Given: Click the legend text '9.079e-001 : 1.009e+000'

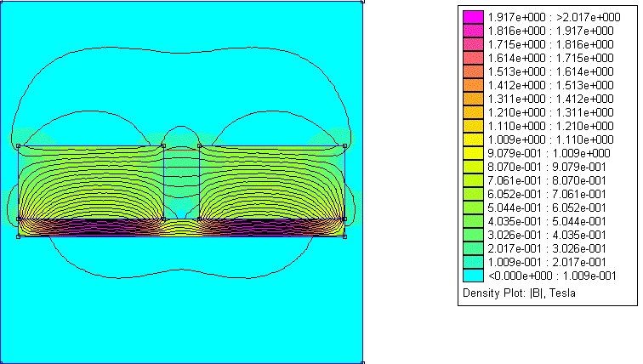Looking at the screenshot, I should click(x=549, y=153).
